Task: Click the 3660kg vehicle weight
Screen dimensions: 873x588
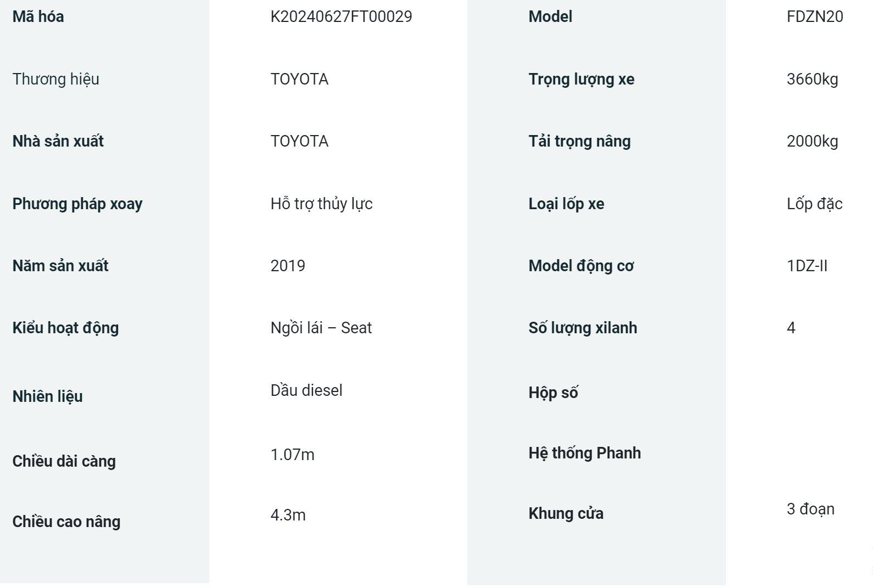Action: pos(812,79)
